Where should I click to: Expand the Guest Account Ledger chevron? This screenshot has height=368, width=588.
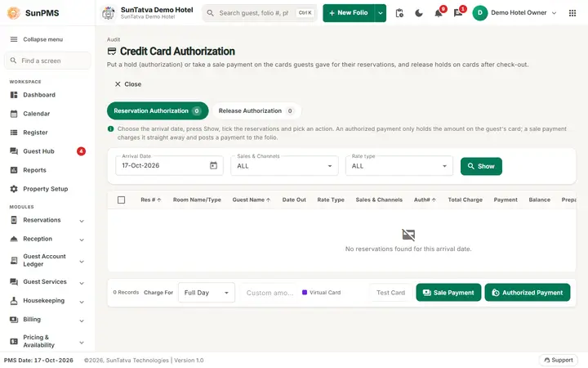tap(82, 262)
